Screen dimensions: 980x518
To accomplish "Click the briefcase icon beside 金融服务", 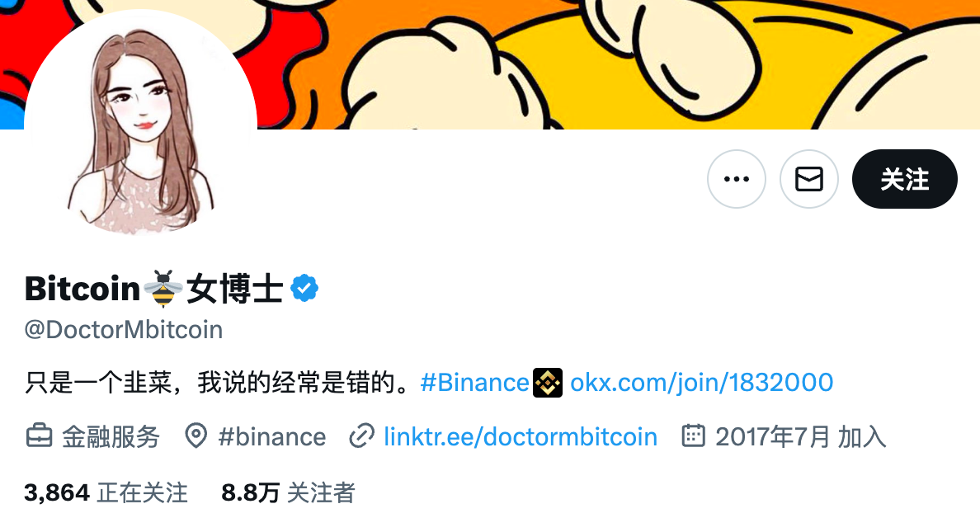I will click(39, 436).
